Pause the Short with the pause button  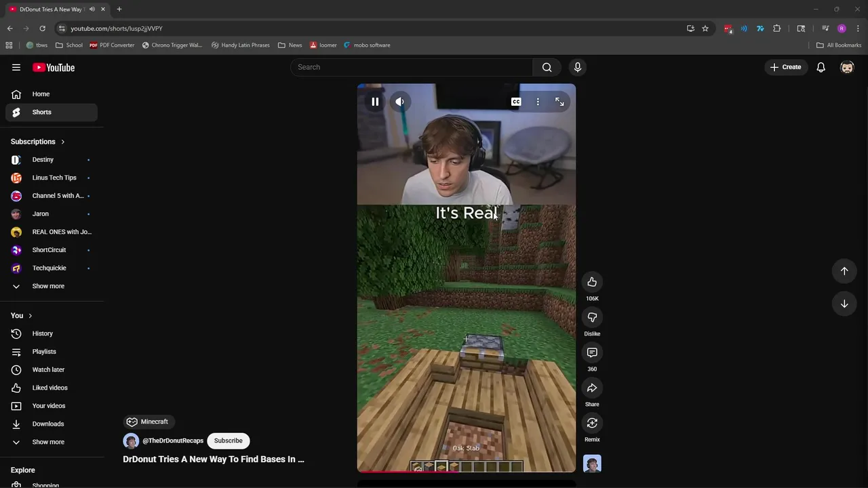click(x=375, y=102)
